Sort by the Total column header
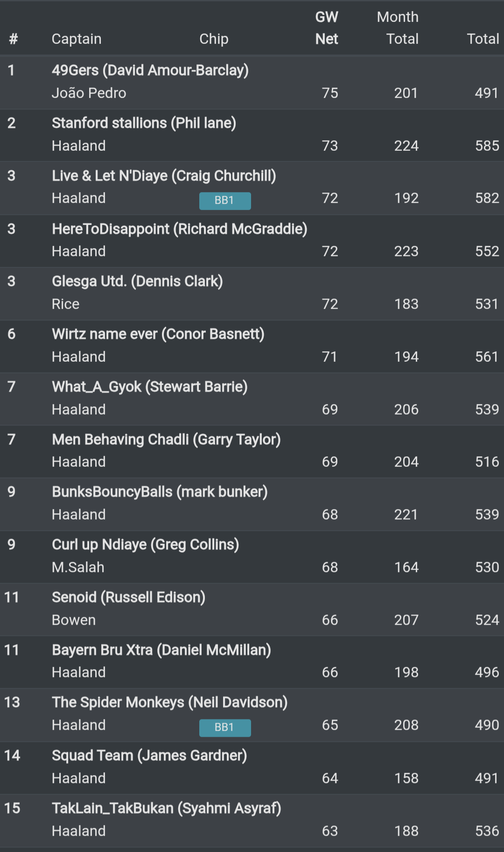Image resolution: width=504 pixels, height=852 pixels. 484,39
